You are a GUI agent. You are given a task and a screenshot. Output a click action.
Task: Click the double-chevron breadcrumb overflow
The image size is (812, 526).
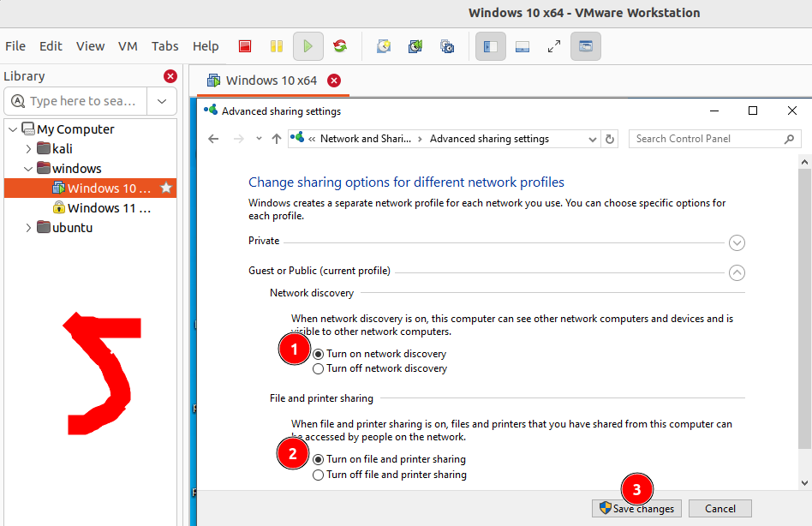pyautogui.click(x=312, y=139)
